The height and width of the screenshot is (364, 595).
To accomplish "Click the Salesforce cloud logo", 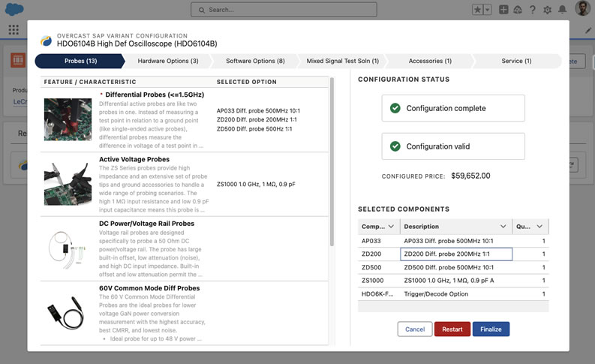I will [14, 9].
